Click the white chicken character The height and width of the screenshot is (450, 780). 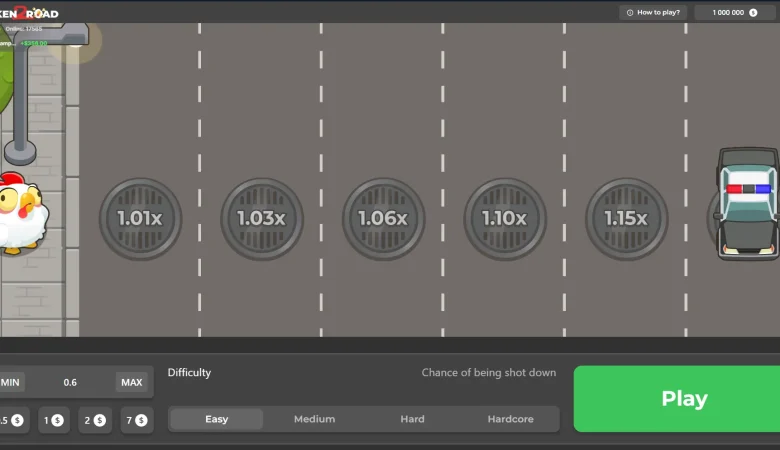20,213
